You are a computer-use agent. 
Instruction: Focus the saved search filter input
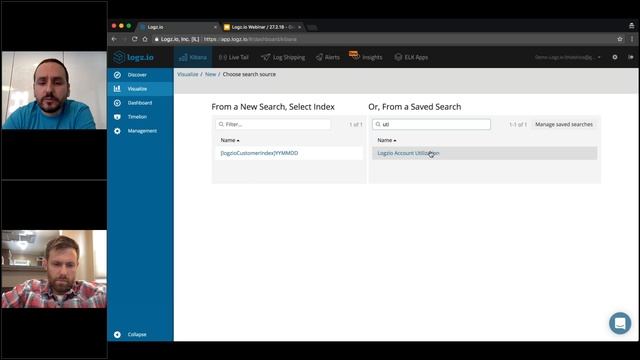(x=431, y=124)
